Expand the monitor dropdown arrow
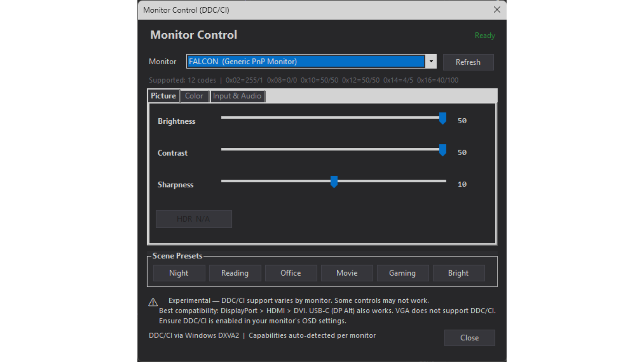Viewport: 644px width, 362px height. click(431, 61)
